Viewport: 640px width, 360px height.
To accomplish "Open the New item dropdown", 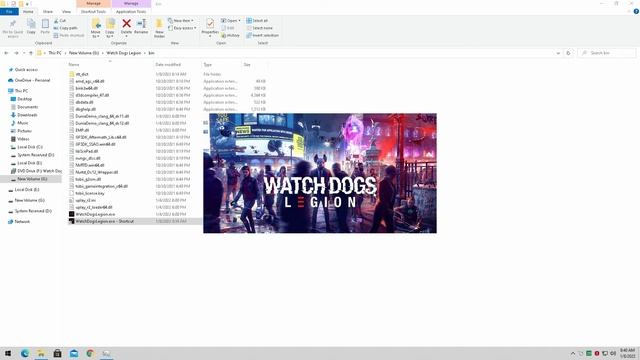I will click(x=181, y=20).
